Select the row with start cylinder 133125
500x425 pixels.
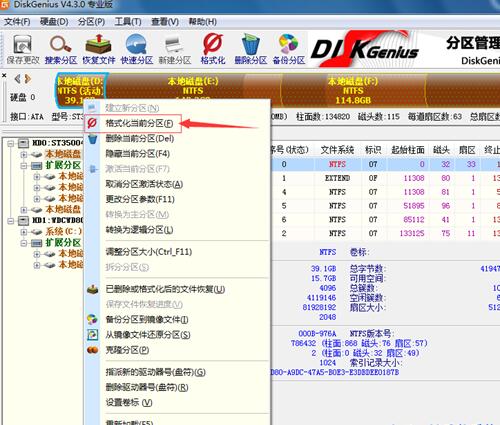tap(385, 233)
